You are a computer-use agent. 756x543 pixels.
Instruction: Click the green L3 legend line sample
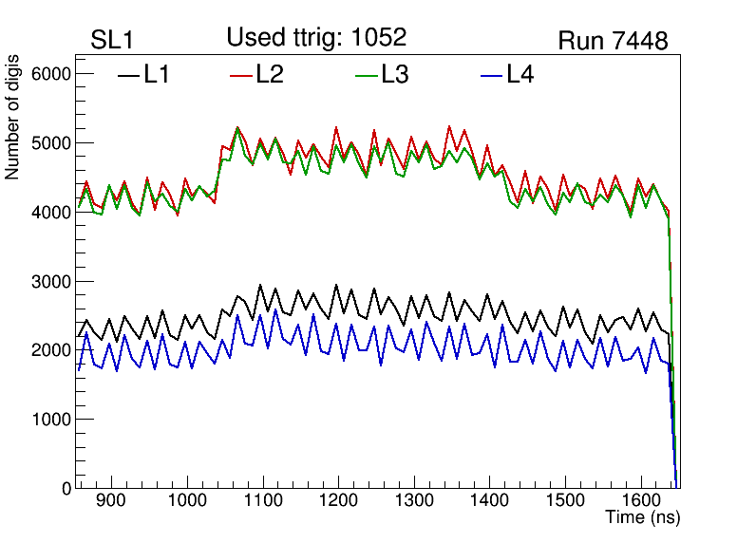point(366,76)
